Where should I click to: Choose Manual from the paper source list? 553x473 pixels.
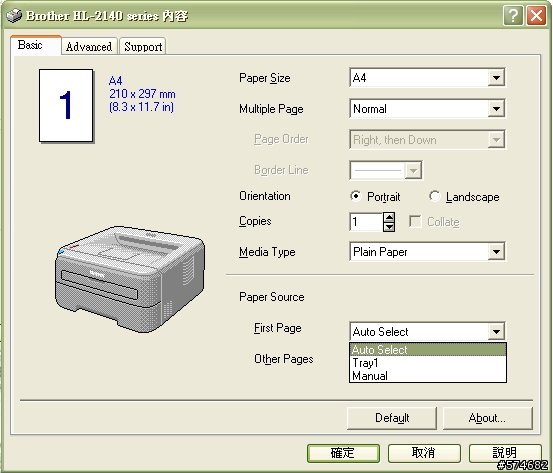coord(428,376)
